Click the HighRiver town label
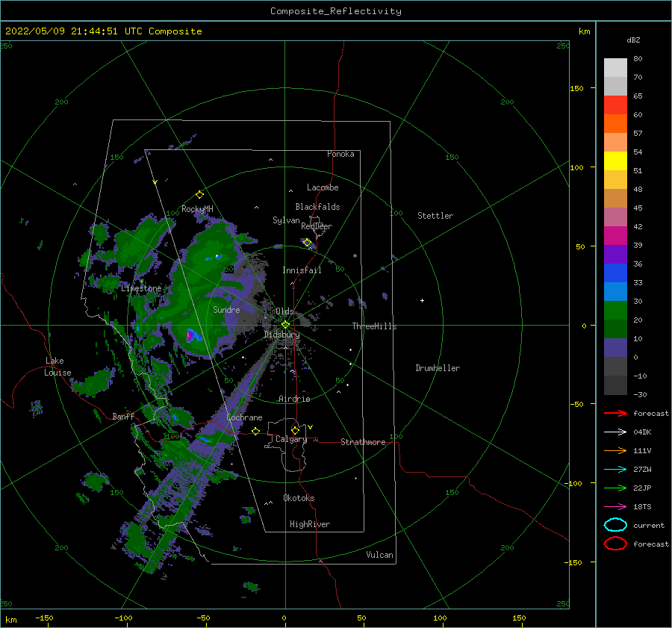Image resolution: width=672 pixels, height=628 pixels. point(310,524)
